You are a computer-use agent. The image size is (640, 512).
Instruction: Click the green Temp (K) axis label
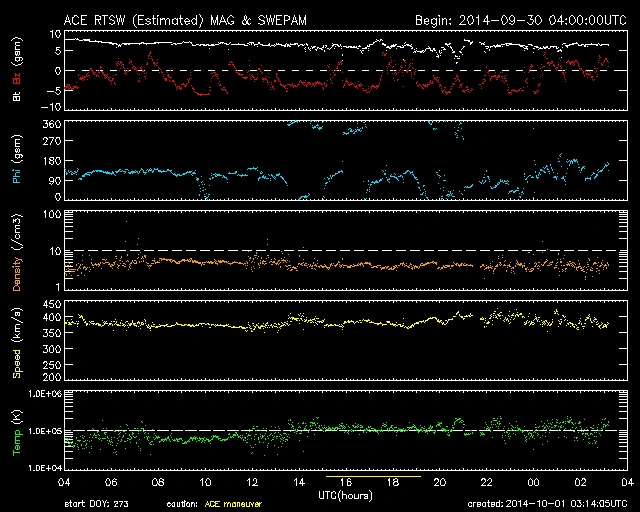tap(17, 428)
